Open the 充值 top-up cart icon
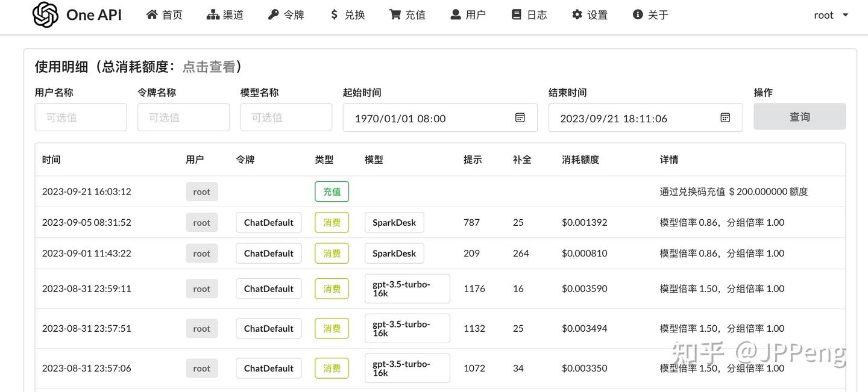Viewport: 868px width, 392px height. [x=394, y=14]
